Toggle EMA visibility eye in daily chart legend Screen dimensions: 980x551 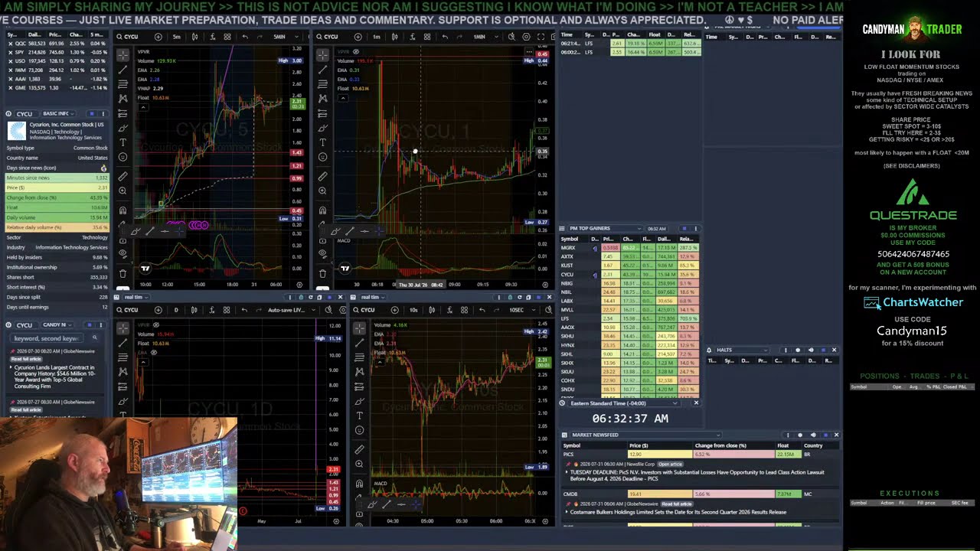point(153,352)
